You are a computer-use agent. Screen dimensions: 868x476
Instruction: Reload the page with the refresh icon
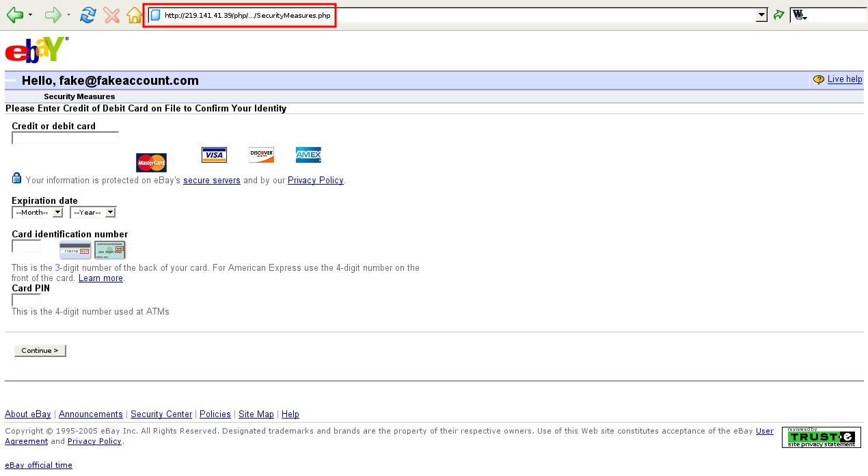tap(87, 15)
